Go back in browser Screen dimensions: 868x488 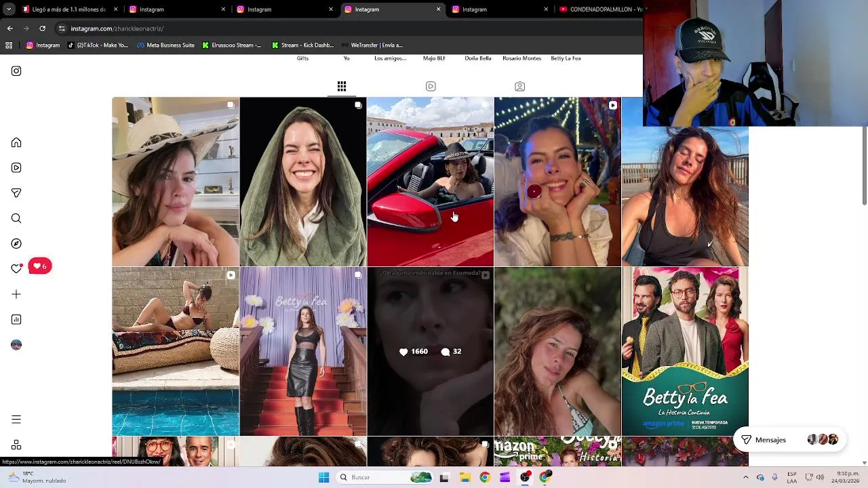coord(9,28)
